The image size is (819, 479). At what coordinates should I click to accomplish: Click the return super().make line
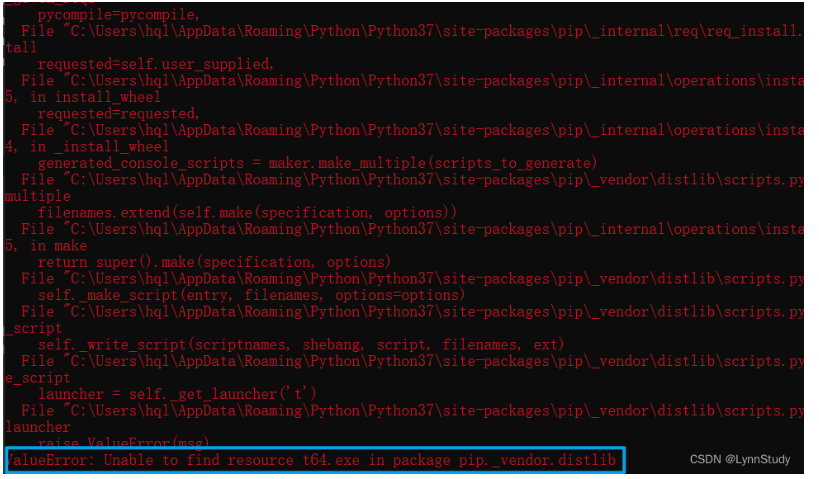(x=214, y=262)
